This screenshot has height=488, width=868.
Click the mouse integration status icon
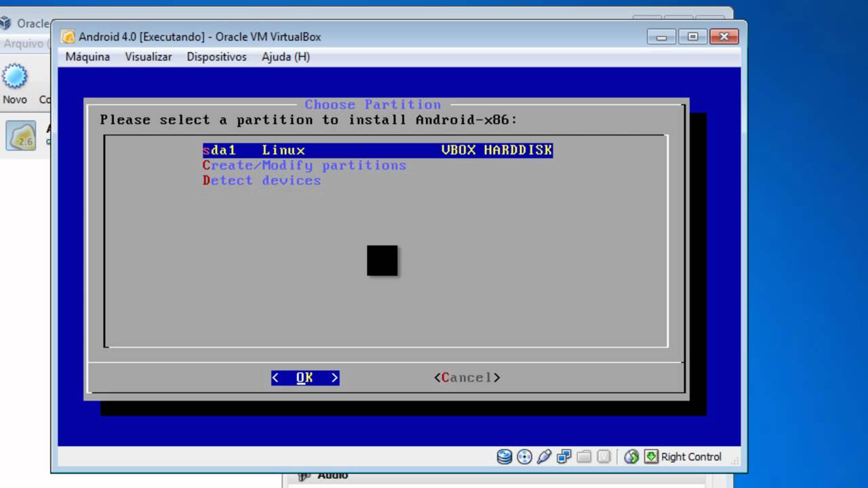coord(631,457)
